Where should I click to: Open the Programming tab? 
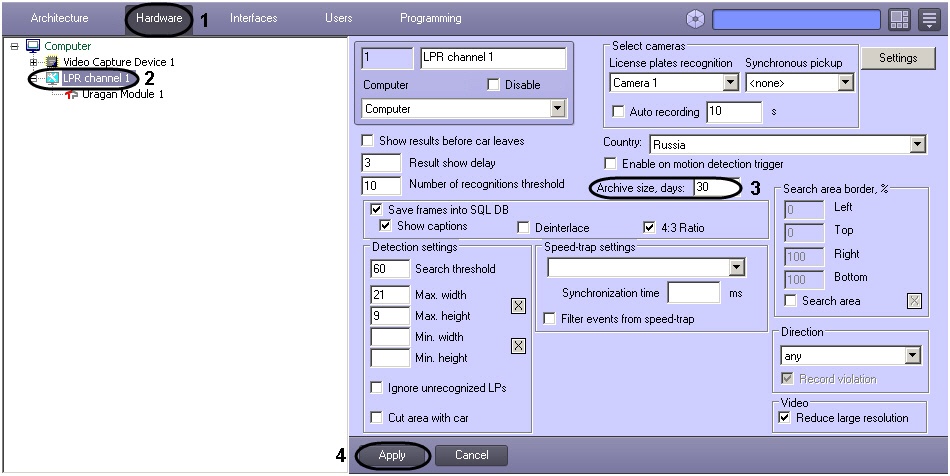pyautogui.click(x=430, y=18)
